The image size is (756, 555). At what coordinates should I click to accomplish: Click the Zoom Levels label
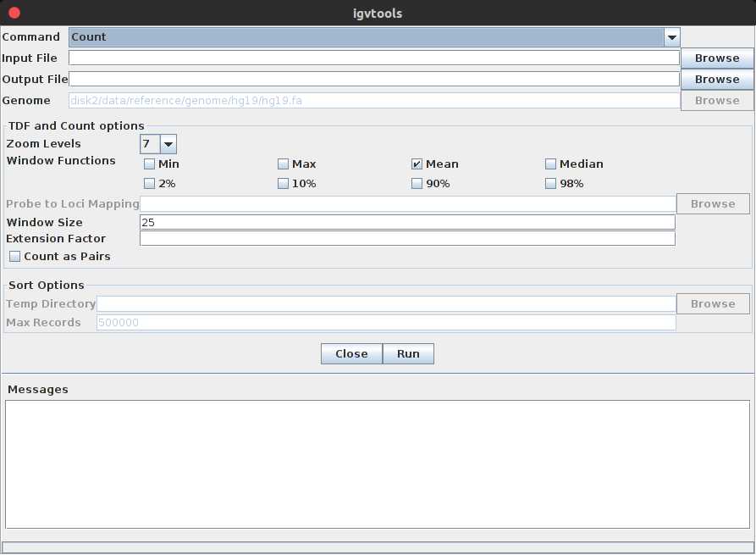[x=43, y=144]
